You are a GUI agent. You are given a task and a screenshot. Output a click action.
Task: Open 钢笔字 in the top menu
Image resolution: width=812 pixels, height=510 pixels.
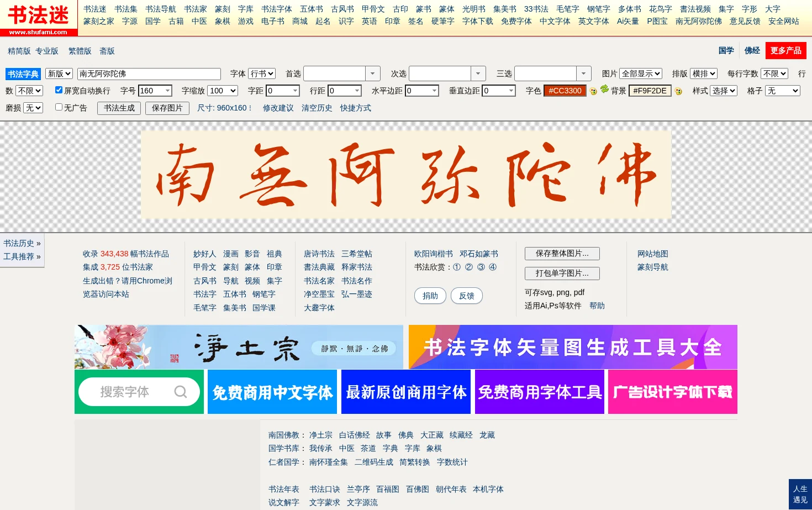(599, 9)
